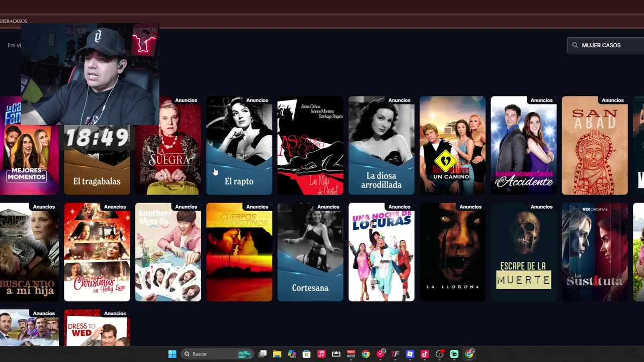This screenshot has width=644, height=362.
Task: Open the TikTok taskbar icon
Action: coord(425,354)
